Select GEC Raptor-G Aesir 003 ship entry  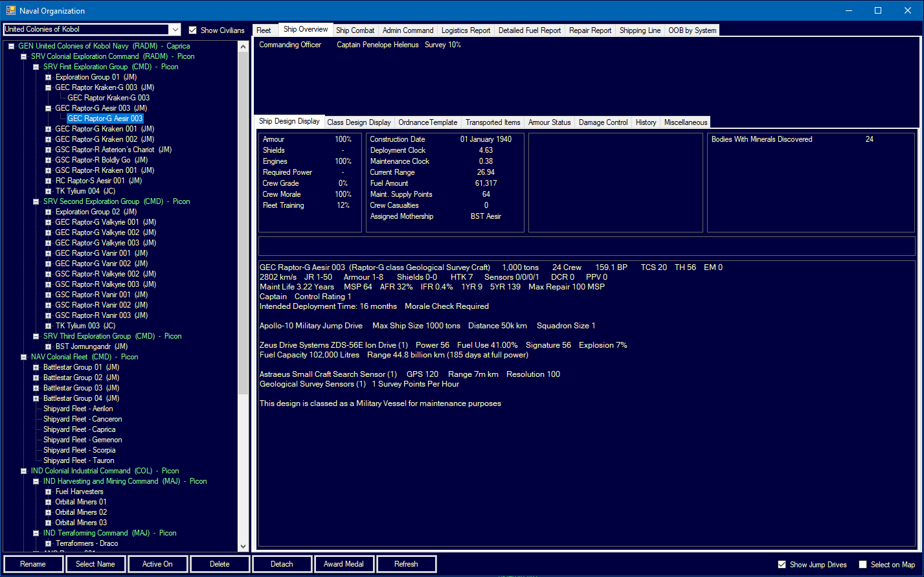coord(105,119)
